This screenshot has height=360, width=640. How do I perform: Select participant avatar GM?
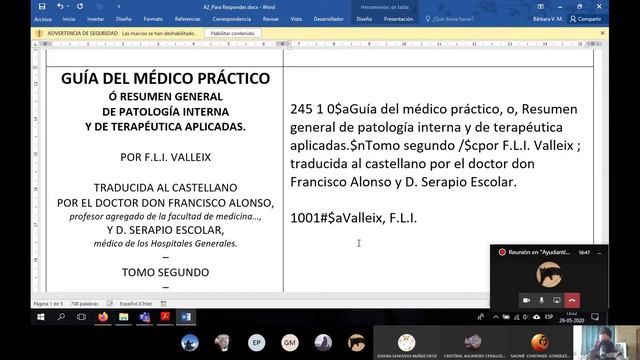[290, 342]
